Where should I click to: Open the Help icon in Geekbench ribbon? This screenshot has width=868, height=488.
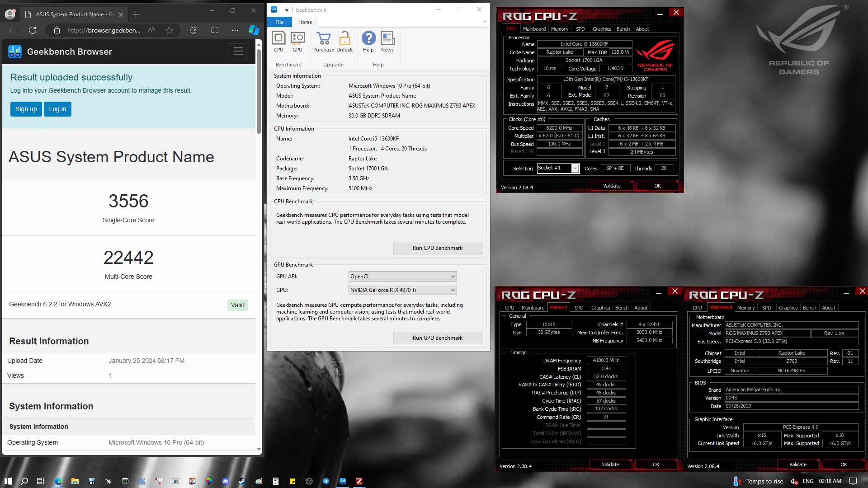click(x=368, y=42)
